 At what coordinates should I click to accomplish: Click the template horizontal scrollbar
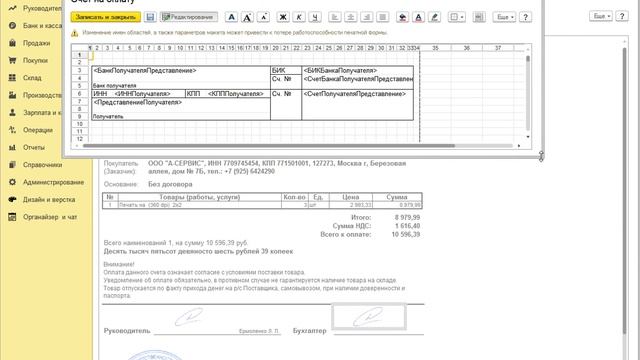click(x=269, y=146)
